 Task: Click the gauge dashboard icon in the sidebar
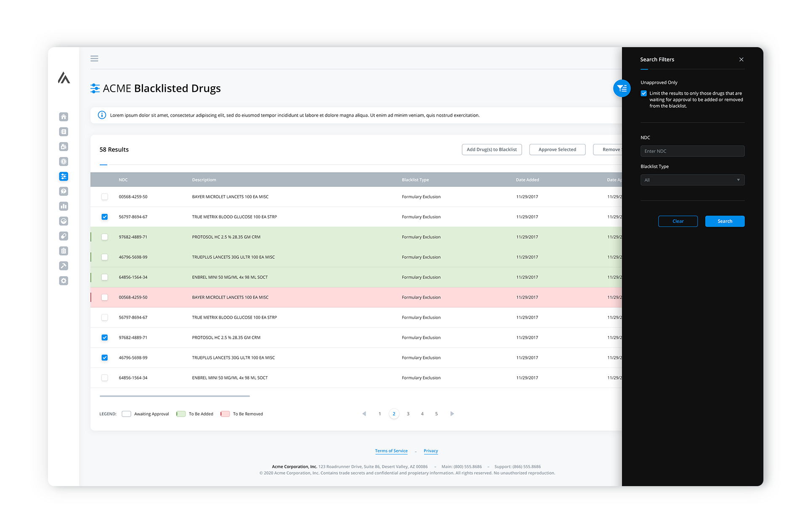[x=64, y=221]
